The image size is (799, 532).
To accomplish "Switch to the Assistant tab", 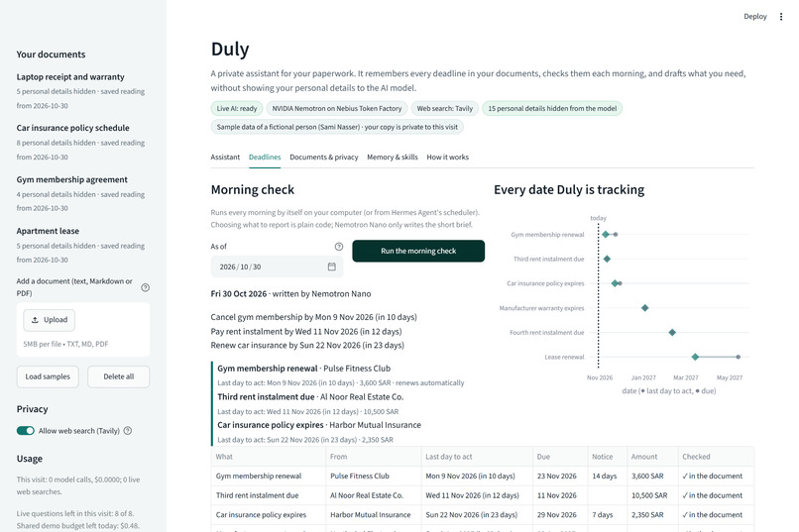I will click(x=225, y=158).
